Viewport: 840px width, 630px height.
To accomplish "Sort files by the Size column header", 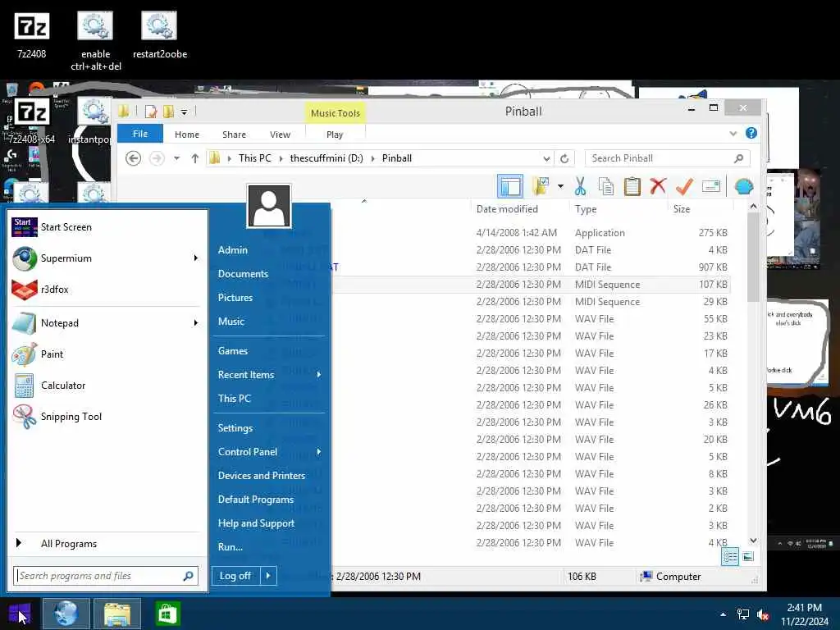I will [682, 209].
